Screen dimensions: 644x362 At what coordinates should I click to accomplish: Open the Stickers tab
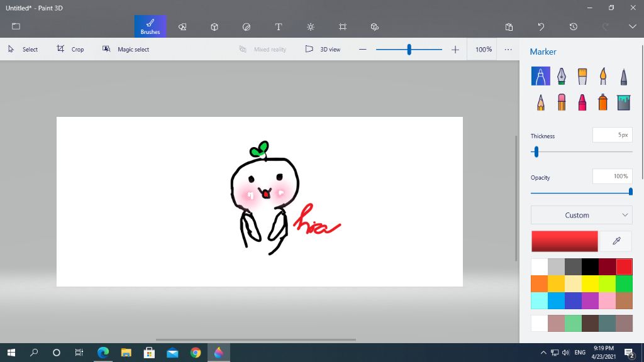click(x=247, y=26)
